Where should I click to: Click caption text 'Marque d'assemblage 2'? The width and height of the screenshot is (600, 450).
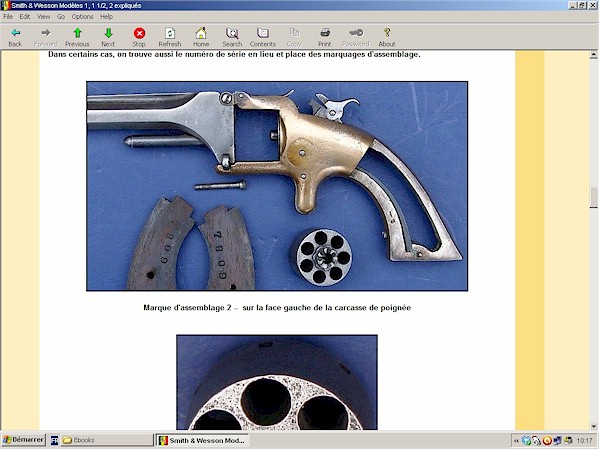click(x=187, y=308)
